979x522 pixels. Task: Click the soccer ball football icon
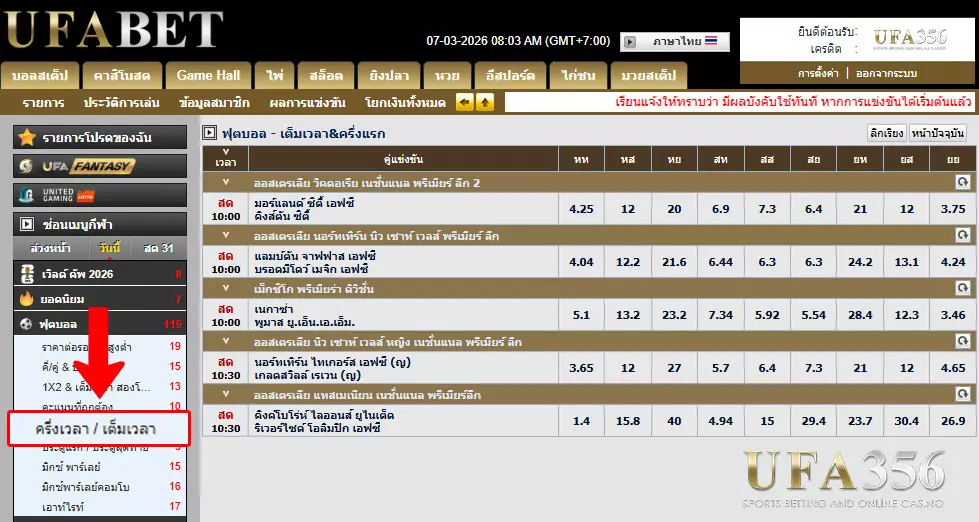[27, 325]
